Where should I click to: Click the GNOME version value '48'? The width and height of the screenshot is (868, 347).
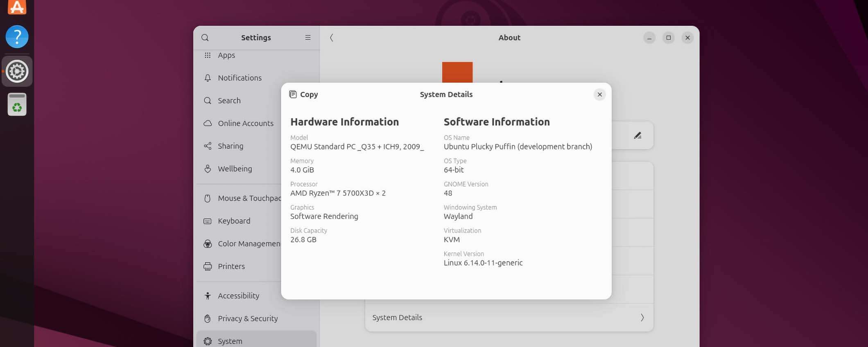[x=448, y=193]
